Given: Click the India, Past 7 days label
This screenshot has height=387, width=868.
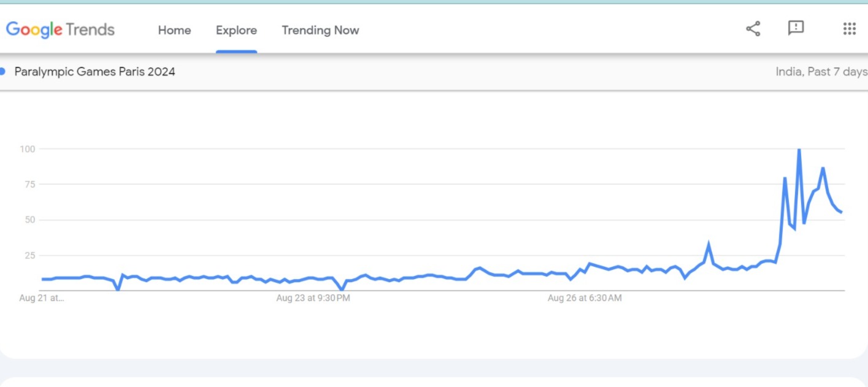Looking at the screenshot, I should point(821,72).
